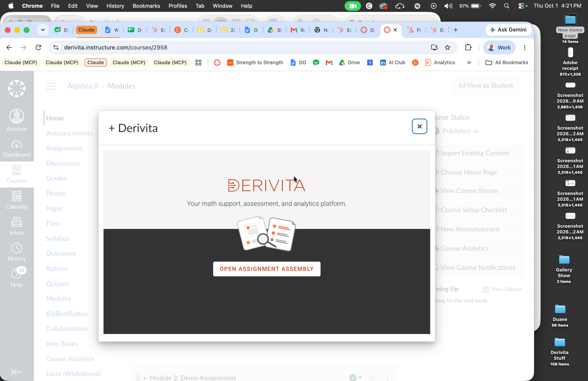Reload the page in Chrome
The height and width of the screenshot is (381, 588).
click(38, 47)
